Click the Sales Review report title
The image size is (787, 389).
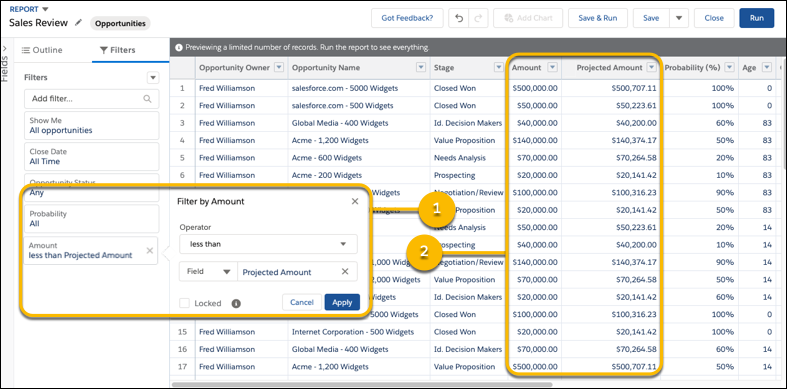(38, 23)
